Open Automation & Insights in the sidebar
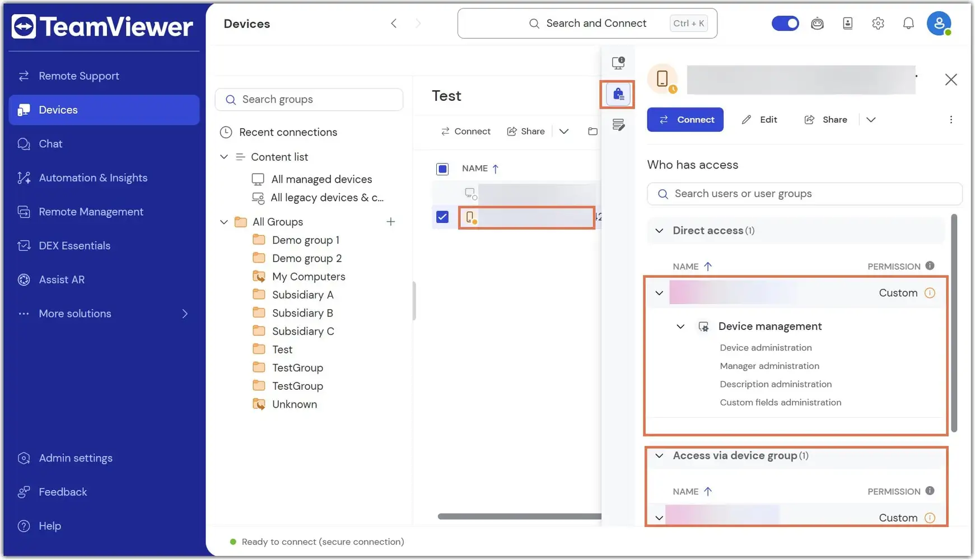Screen dimensions: 975x560 tap(104, 178)
